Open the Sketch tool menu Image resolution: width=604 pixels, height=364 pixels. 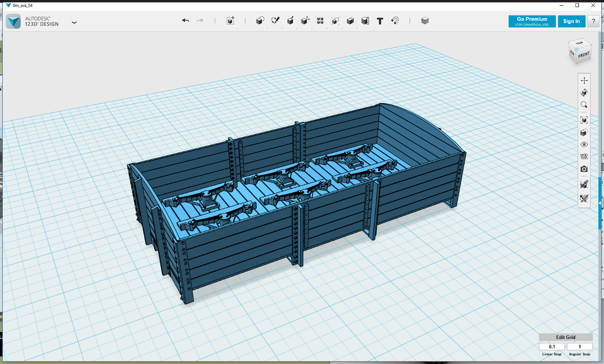(x=276, y=21)
